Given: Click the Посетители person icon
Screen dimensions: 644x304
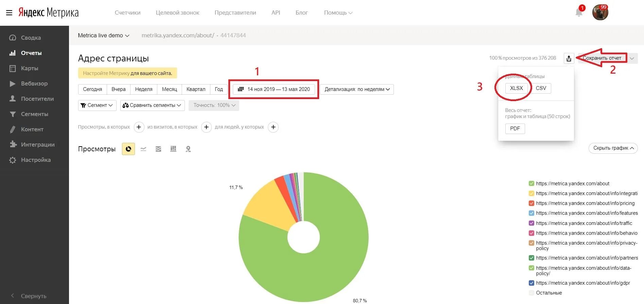Looking at the screenshot, I should click(13, 99).
